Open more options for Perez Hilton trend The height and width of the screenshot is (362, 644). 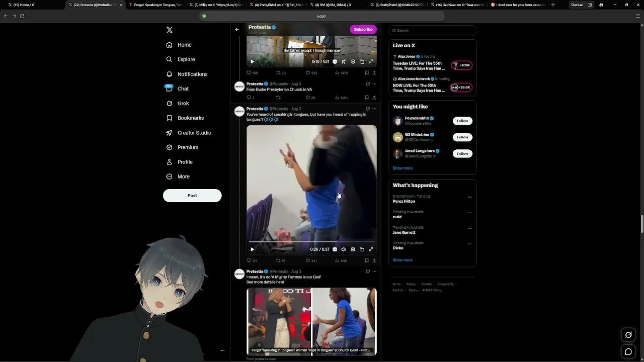point(470,197)
